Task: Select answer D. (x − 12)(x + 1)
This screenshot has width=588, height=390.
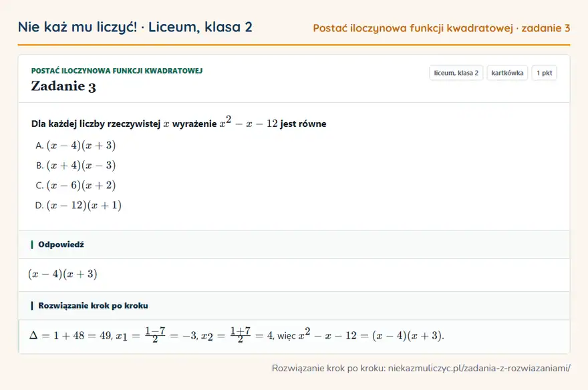Action: coord(78,205)
